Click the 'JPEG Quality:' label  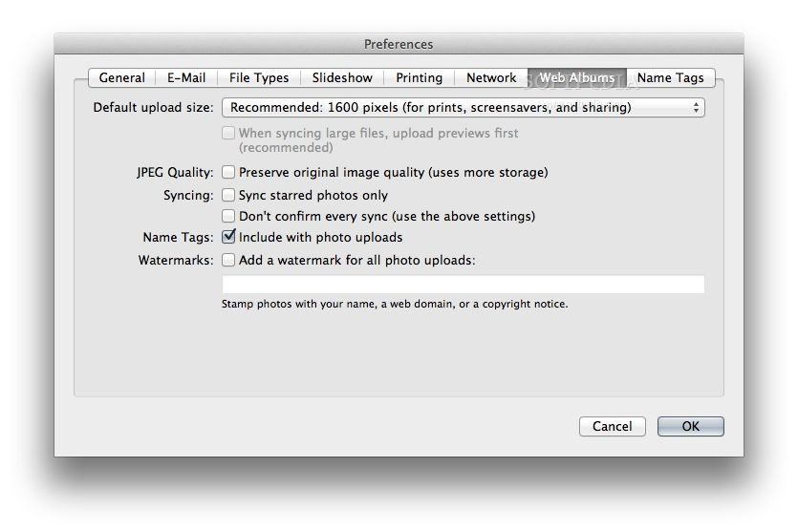point(175,173)
